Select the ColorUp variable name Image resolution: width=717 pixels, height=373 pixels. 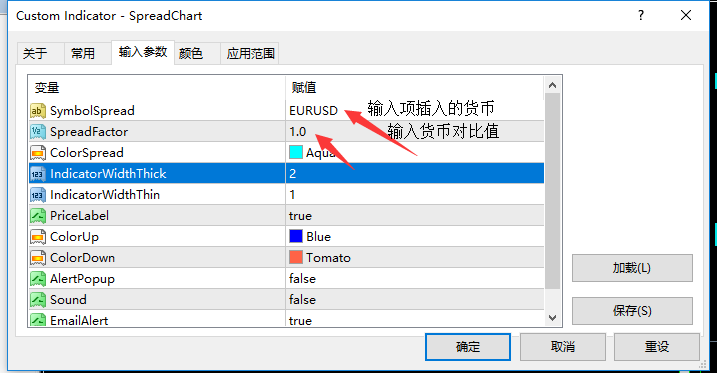click(75, 237)
